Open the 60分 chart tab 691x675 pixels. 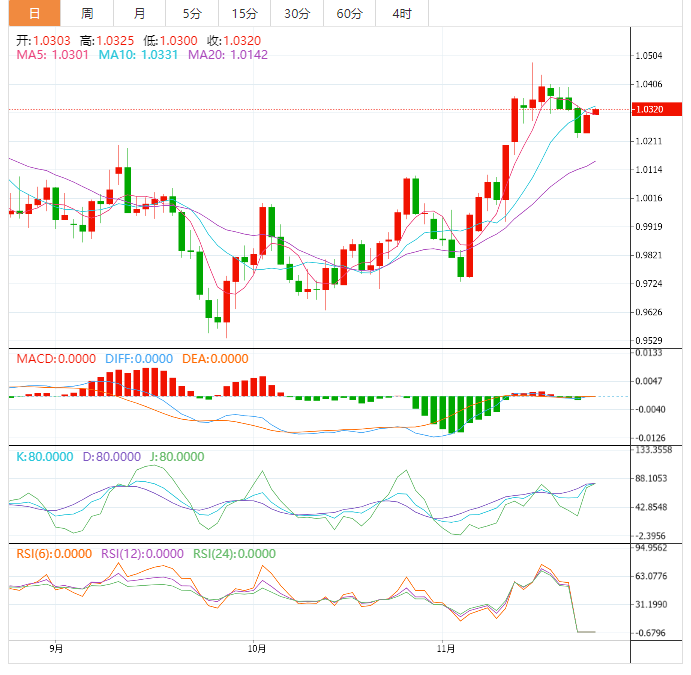coord(349,13)
